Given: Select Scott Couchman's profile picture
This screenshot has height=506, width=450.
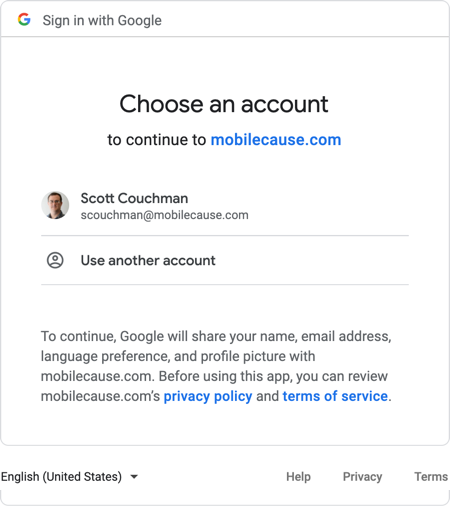Looking at the screenshot, I should coord(55,205).
